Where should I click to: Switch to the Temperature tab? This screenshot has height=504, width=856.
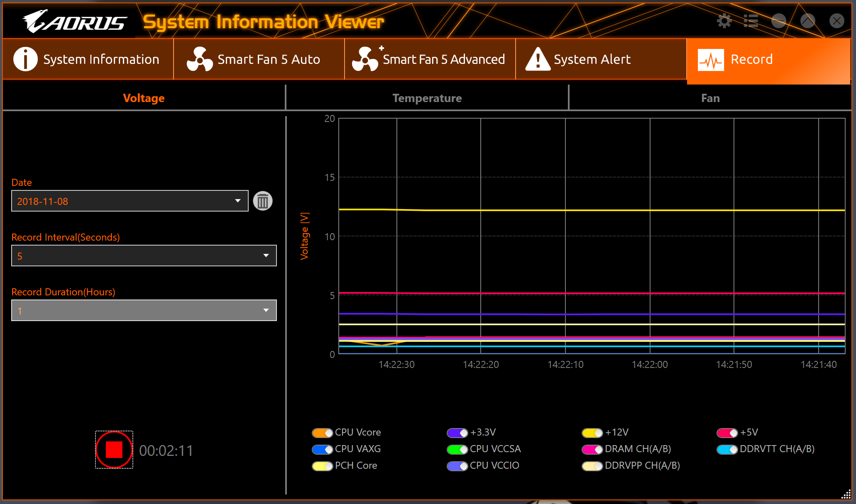click(427, 98)
